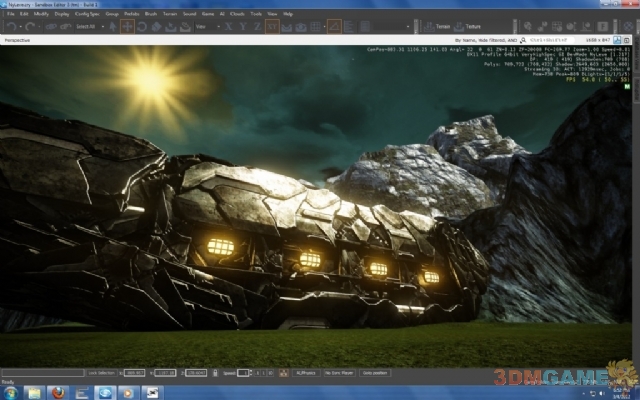Open the Windows Start orb
Screen dimensions: 640x400
11,393
